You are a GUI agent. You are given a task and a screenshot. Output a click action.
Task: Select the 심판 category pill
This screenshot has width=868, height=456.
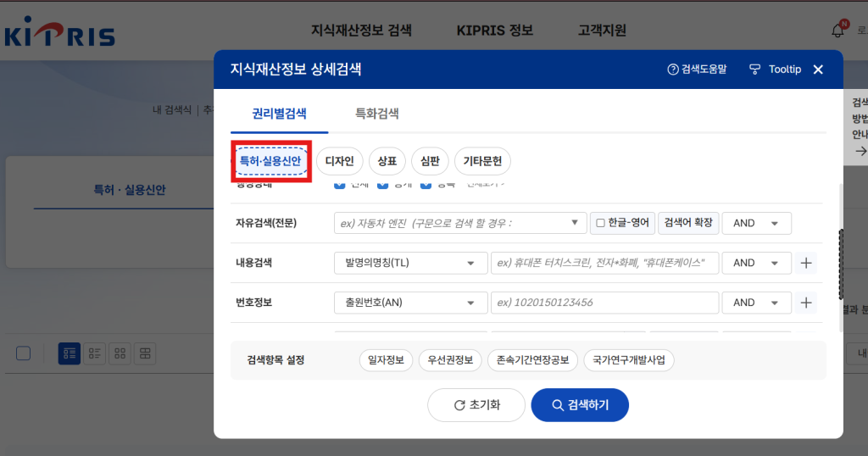click(x=430, y=161)
